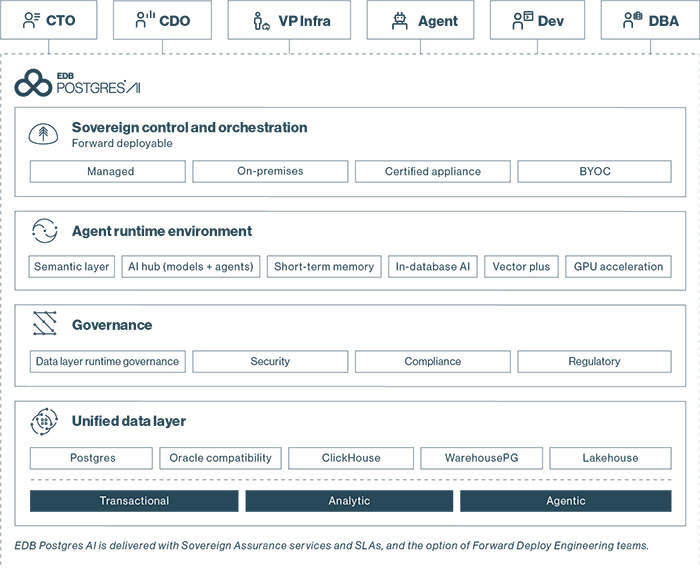Click the Governance heading

(112, 325)
